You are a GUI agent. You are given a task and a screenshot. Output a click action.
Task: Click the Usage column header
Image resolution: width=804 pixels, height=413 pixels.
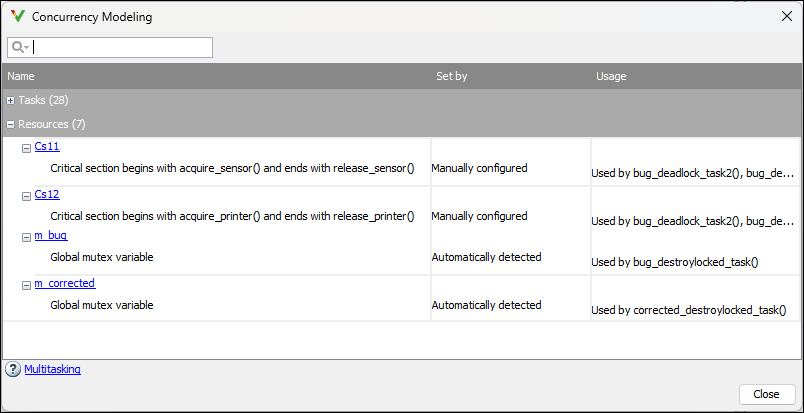(x=611, y=76)
